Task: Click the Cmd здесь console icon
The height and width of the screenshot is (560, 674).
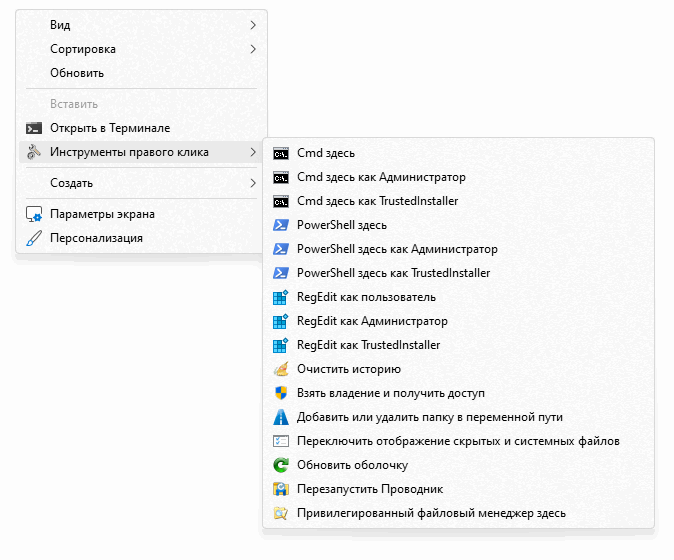Action: coord(281,153)
